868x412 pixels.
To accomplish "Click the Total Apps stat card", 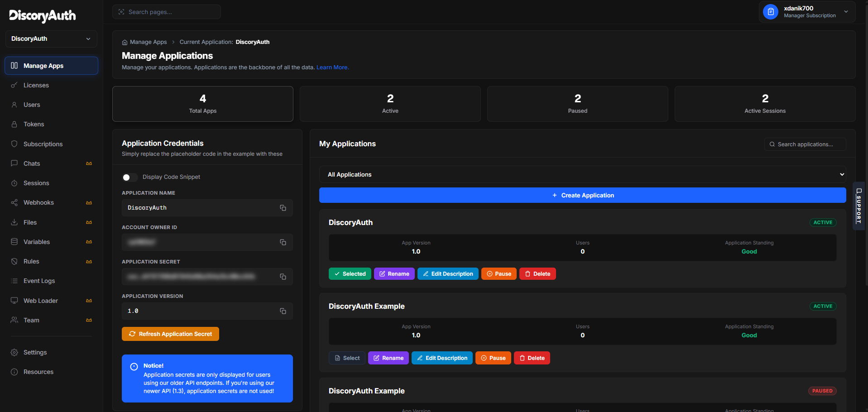I will pyautogui.click(x=203, y=104).
